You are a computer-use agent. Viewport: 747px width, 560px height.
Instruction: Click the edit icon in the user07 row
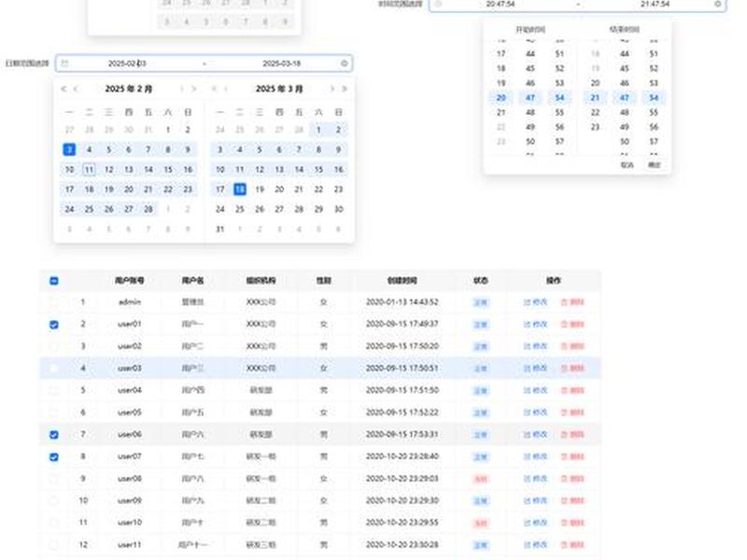pyautogui.click(x=527, y=456)
